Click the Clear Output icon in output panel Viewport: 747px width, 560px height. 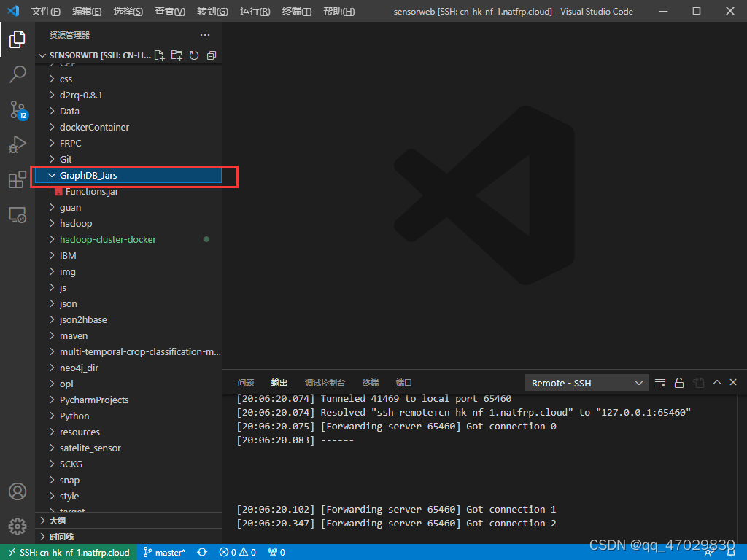[659, 382]
